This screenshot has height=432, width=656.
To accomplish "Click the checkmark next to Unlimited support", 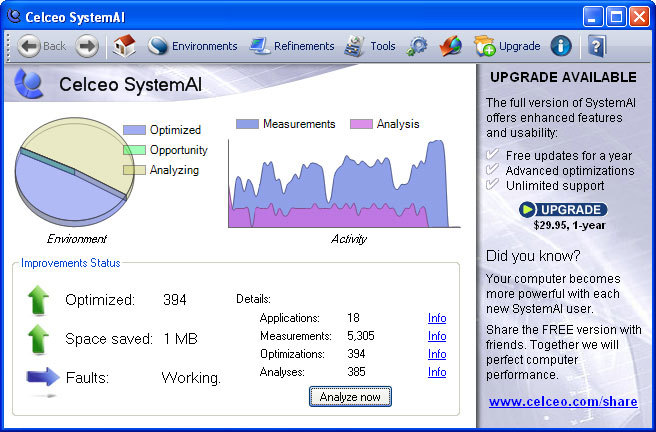I will pyautogui.click(x=492, y=184).
